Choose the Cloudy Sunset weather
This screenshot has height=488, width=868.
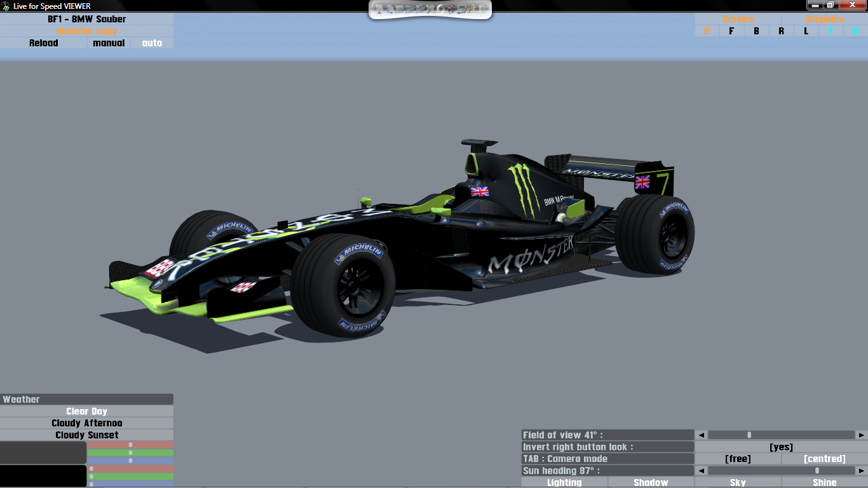pos(87,435)
